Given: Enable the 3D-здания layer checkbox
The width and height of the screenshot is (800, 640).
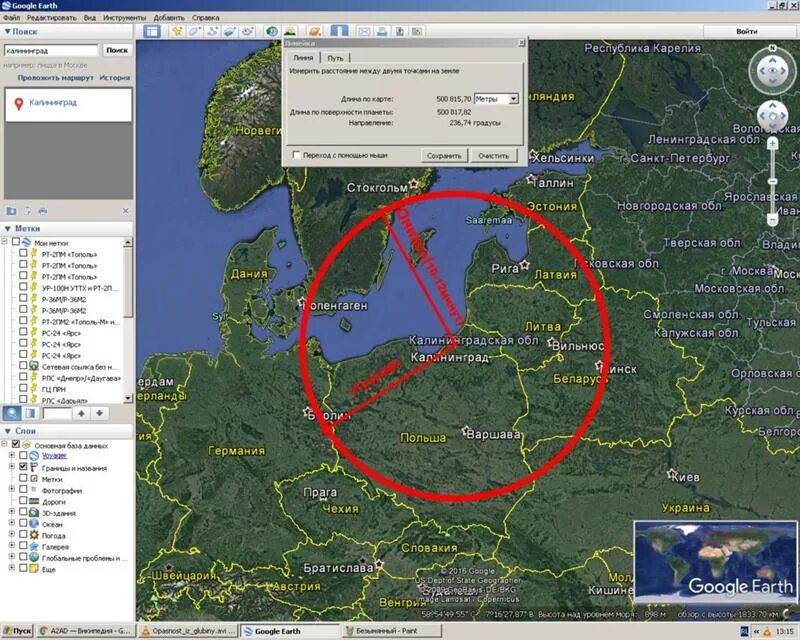Looking at the screenshot, I should pyautogui.click(x=23, y=511).
